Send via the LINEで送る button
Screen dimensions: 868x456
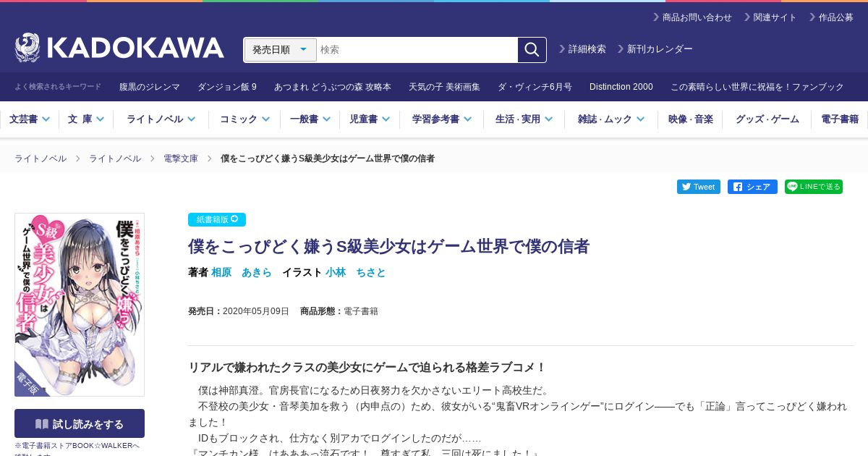(814, 187)
